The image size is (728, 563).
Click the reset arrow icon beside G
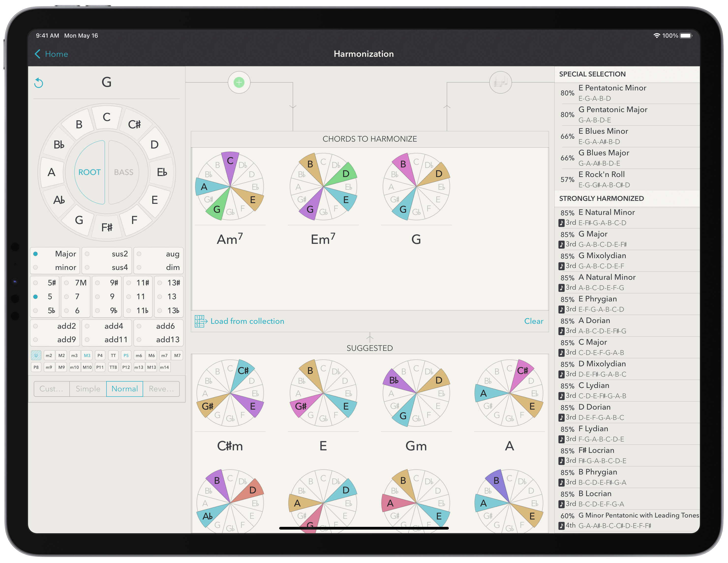pos(39,83)
